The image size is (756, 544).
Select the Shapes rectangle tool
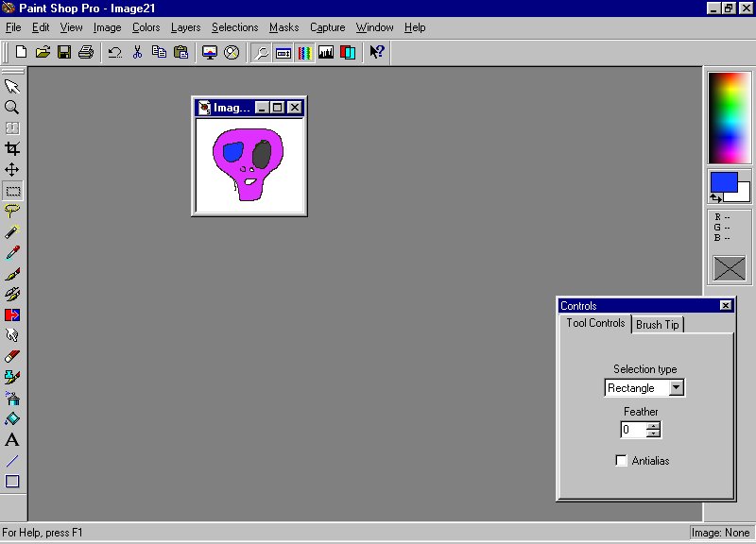point(12,482)
